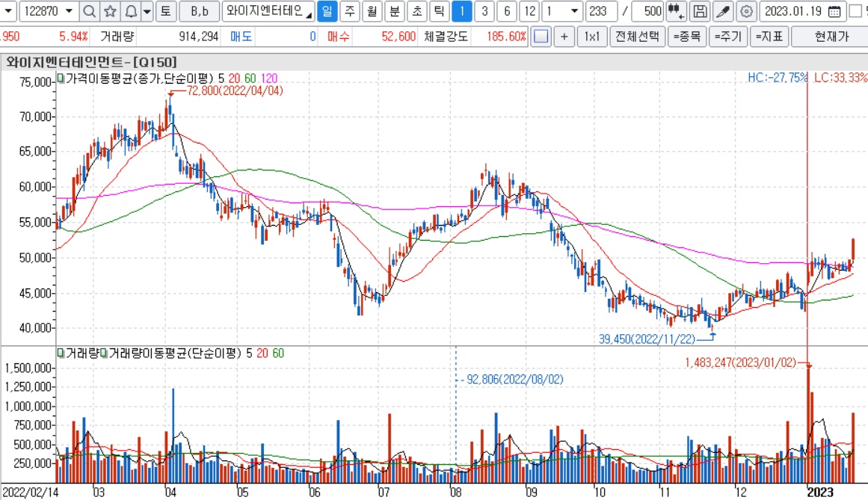868x500 pixels.
Task: Toggle the =주기 sync button
Action: pyautogui.click(x=728, y=37)
